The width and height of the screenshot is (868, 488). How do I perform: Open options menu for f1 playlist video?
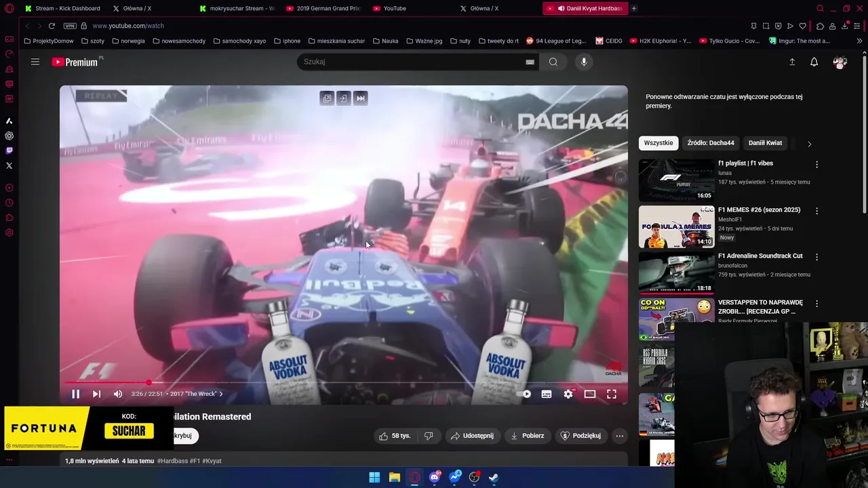[816, 165]
